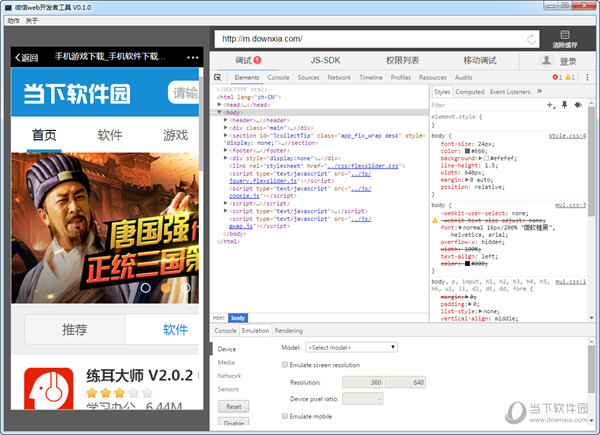Click the user avatar icon beside 登录
This screenshot has width=600, height=435.
coord(546,60)
